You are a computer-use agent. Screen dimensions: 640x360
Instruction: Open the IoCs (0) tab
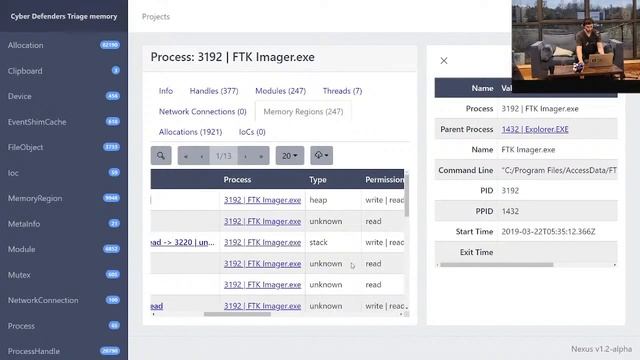(252, 132)
